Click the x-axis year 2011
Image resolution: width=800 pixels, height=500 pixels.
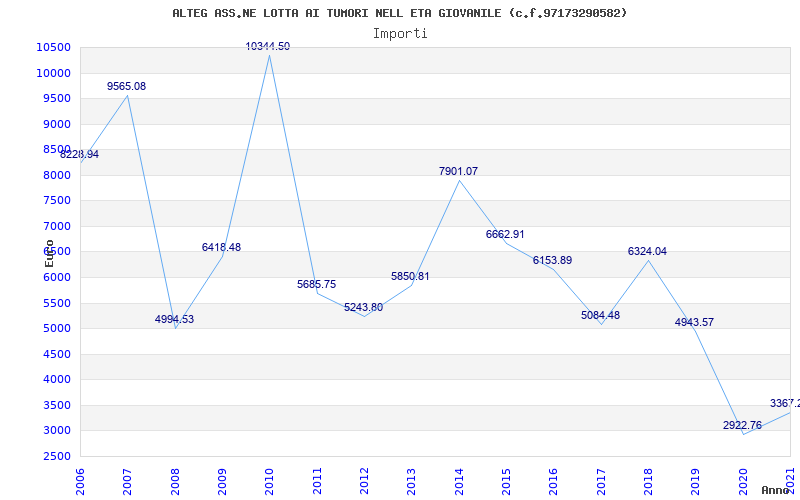coord(317,481)
